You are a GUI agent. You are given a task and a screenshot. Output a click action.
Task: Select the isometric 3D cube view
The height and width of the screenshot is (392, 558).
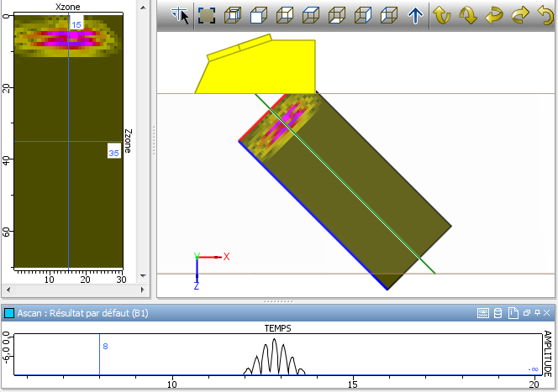[233, 15]
